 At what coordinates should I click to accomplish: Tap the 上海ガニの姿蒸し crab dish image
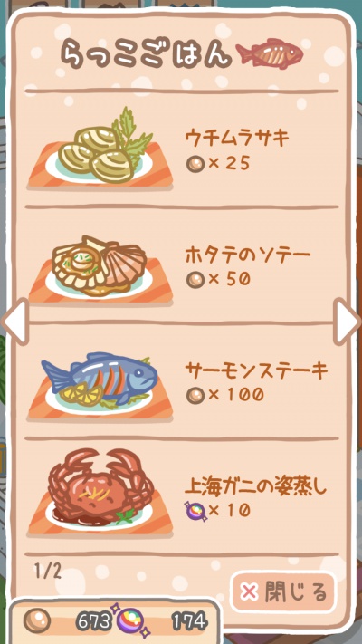(x=100, y=493)
